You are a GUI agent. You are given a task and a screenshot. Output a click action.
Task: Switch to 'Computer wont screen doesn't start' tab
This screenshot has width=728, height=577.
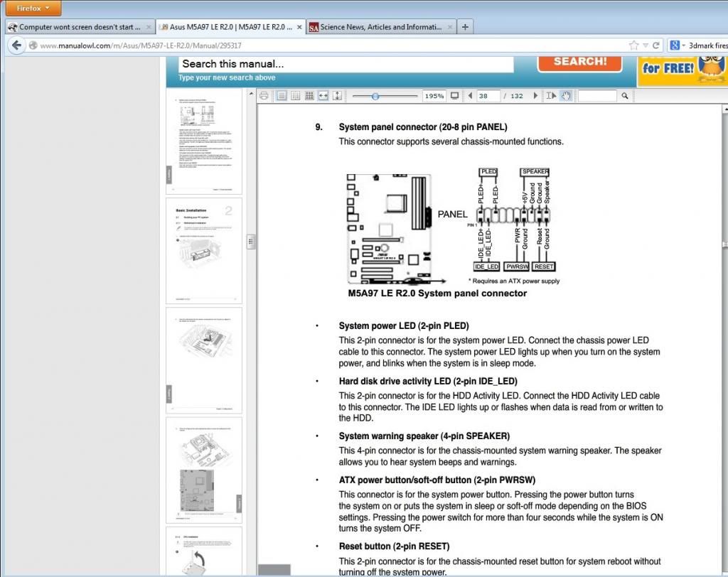[79, 27]
